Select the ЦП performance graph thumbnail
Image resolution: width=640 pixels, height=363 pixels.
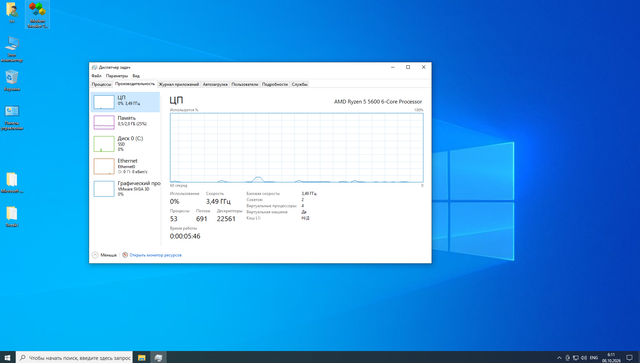[104, 102]
